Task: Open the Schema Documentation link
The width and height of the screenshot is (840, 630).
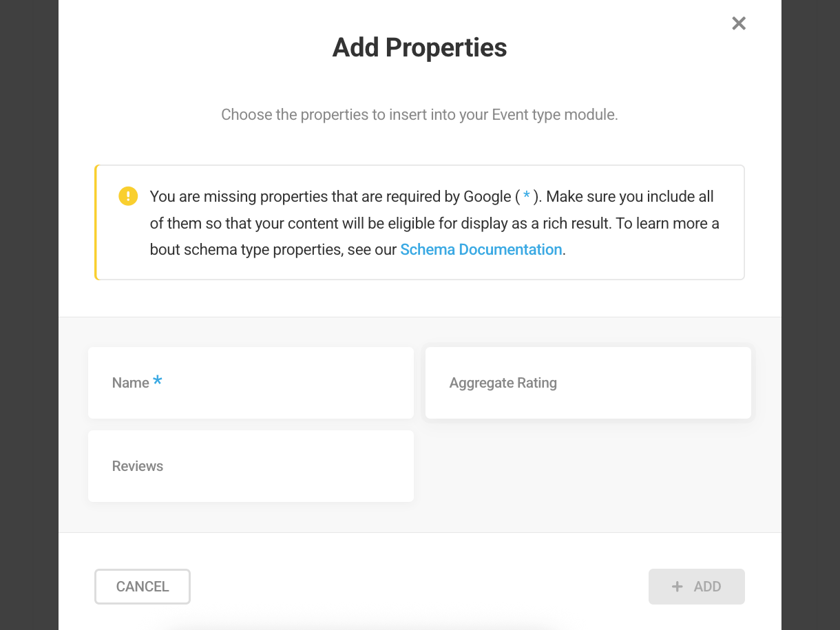Action: click(481, 249)
